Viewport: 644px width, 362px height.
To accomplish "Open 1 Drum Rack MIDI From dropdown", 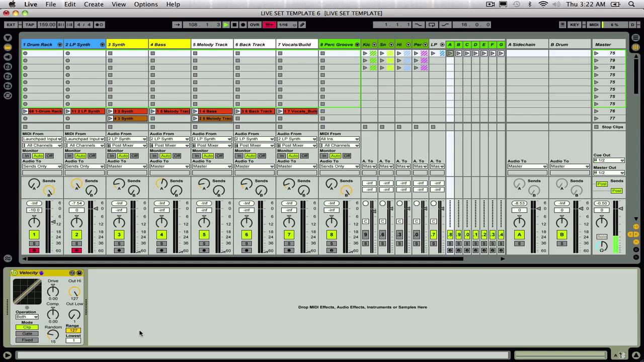I will coord(42,139).
